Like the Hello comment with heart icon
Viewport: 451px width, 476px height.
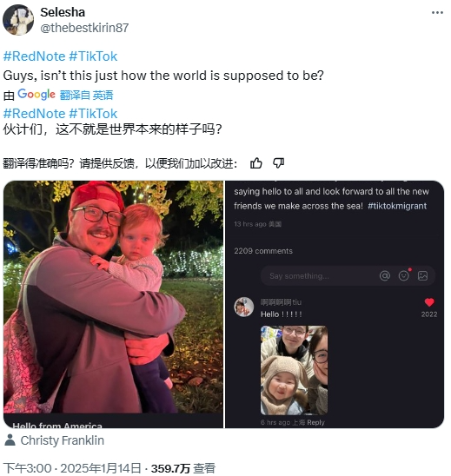[x=429, y=302]
